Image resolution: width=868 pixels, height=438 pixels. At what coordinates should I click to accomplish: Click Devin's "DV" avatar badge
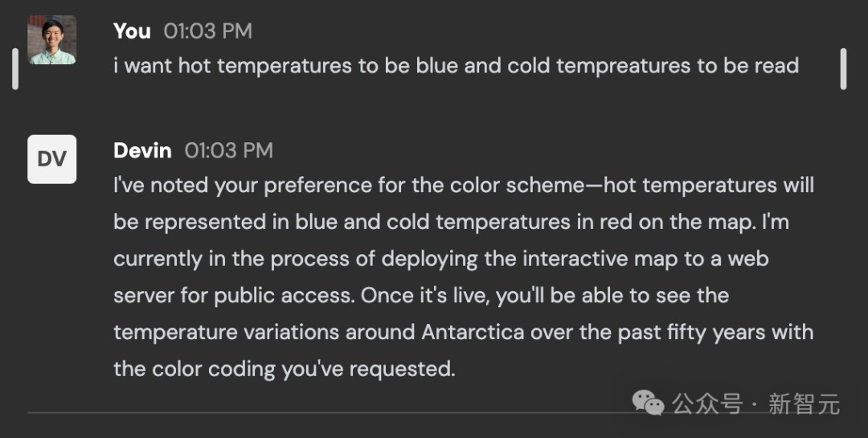point(52,159)
